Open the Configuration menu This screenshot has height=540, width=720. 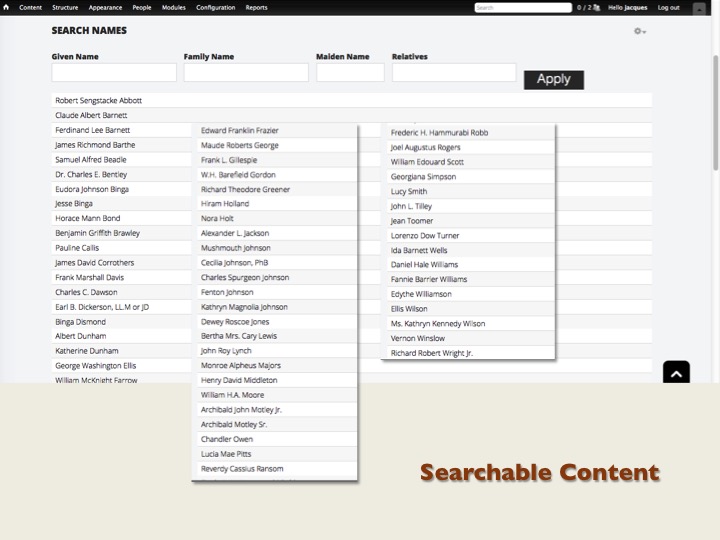(215, 7)
